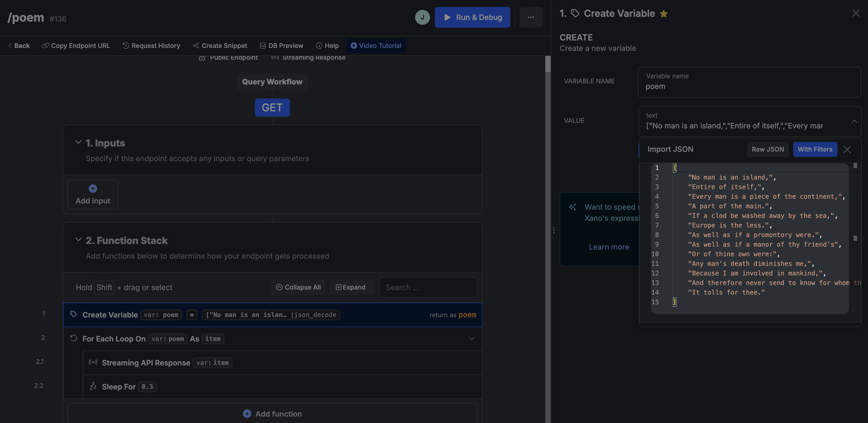This screenshot has height=423, width=868.
Task: Click the plus icon in Add input
Action: (x=93, y=188)
